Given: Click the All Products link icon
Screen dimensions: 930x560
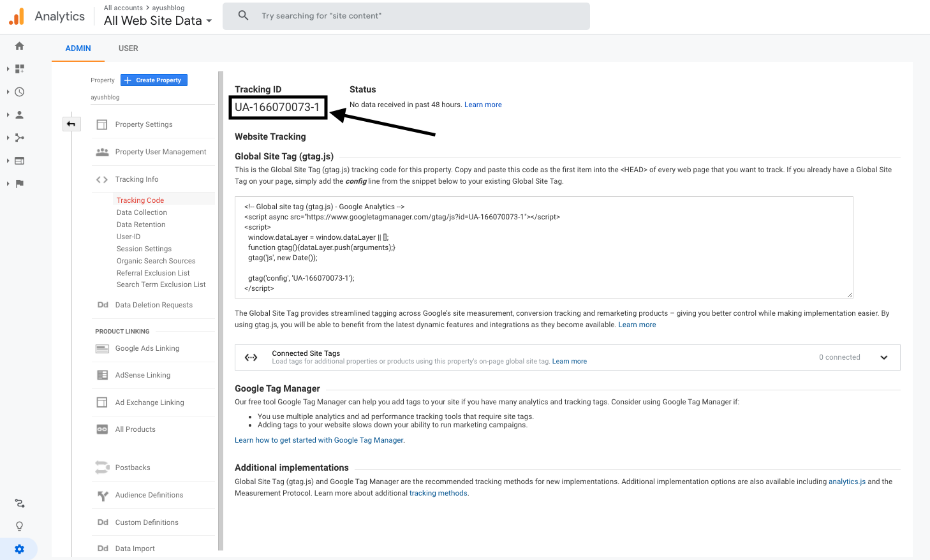Looking at the screenshot, I should click(102, 429).
